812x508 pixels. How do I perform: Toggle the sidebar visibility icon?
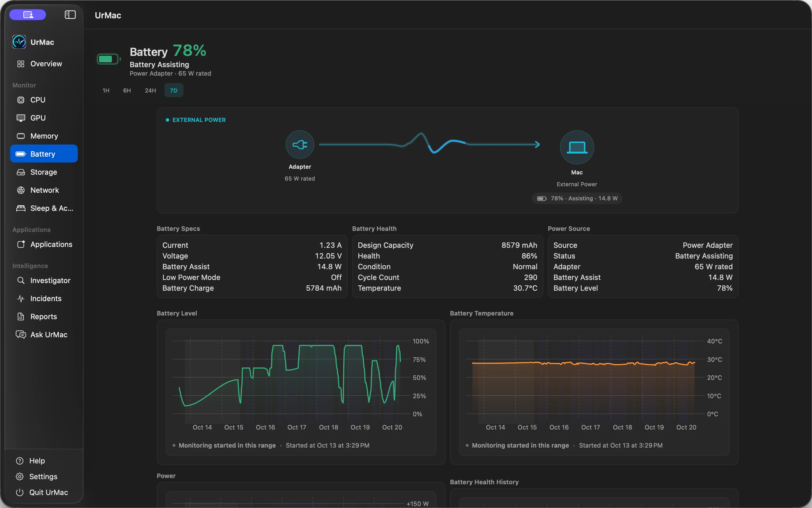coord(70,15)
